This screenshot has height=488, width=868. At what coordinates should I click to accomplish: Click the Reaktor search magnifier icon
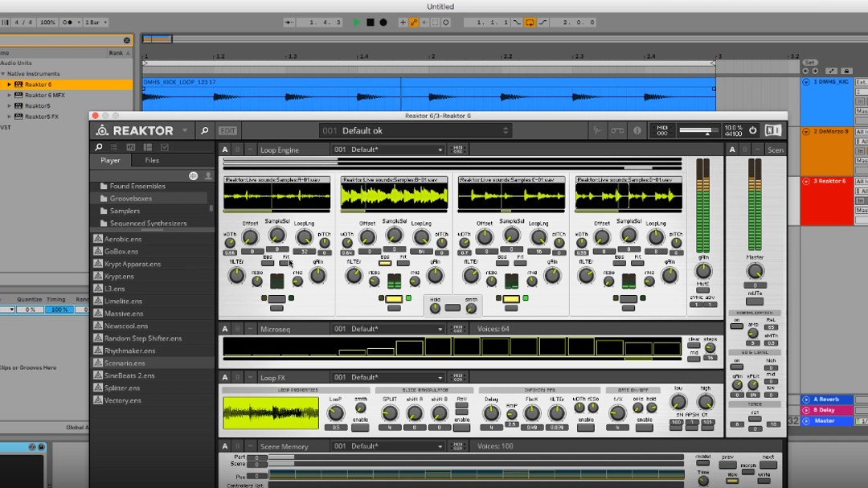(x=204, y=131)
